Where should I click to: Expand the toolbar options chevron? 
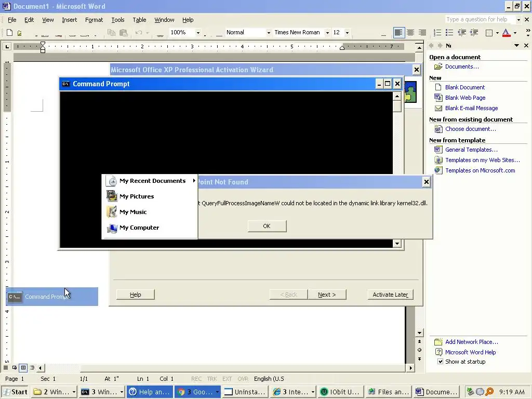click(x=528, y=33)
